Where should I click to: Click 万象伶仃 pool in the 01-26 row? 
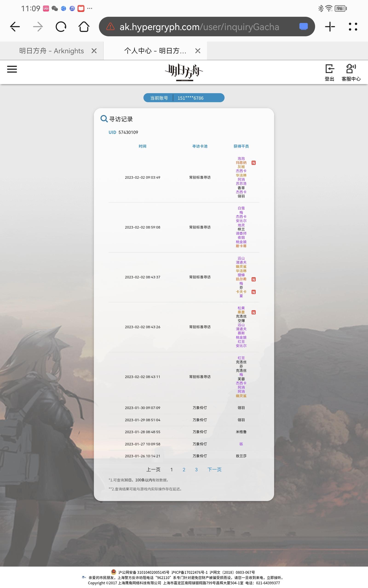click(x=200, y=456)
